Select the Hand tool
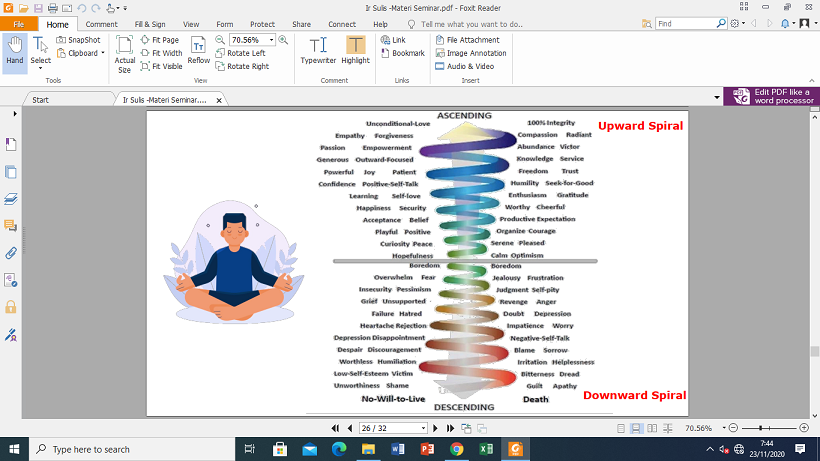The width and height of the screenshot is (820, 461). [15, 50]
